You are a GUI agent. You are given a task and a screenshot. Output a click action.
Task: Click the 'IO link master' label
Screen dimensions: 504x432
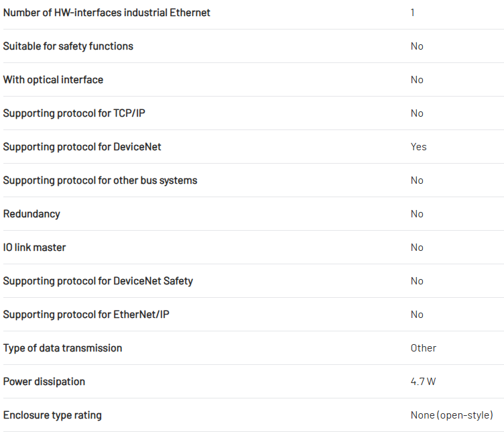(34, 248)
